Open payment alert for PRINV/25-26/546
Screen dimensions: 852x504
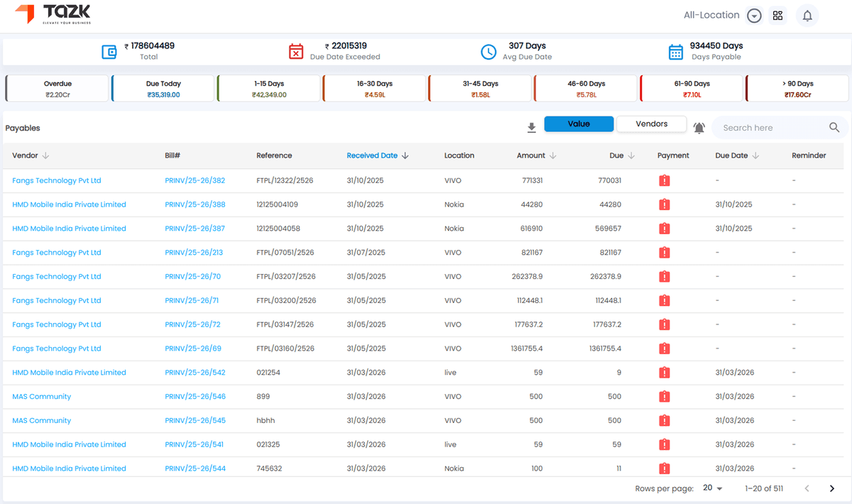[x=665, y=397]
